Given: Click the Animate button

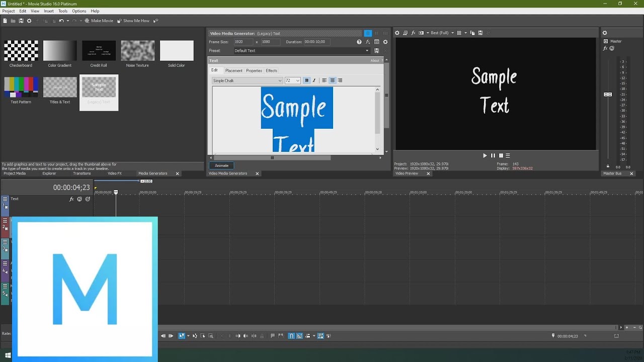Looking at the screenshot, I should 221,165.
